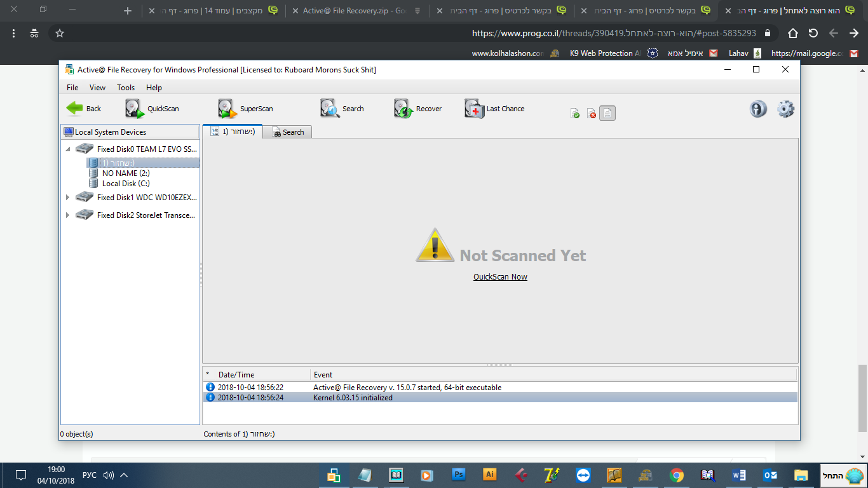
Task: Open the View menu
Action: click(97, 88)
